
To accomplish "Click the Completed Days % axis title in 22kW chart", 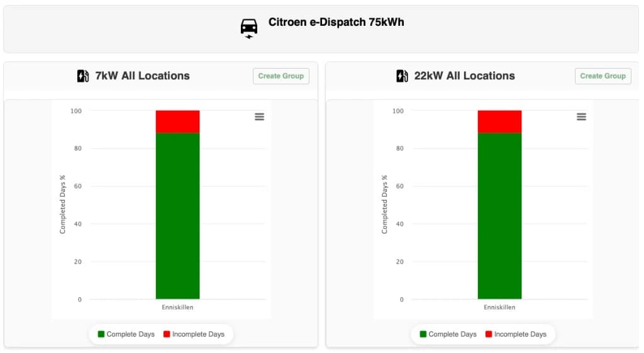I will click(384, 205).
